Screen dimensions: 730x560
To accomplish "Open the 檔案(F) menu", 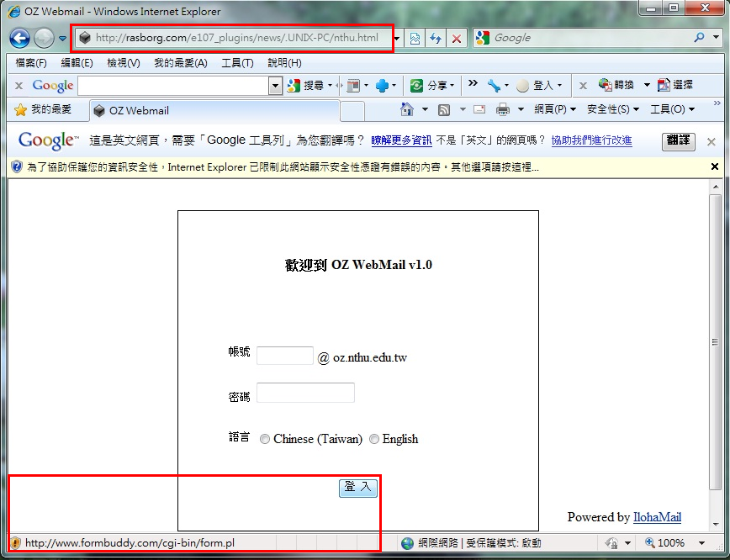I will [x=31, y=63].
